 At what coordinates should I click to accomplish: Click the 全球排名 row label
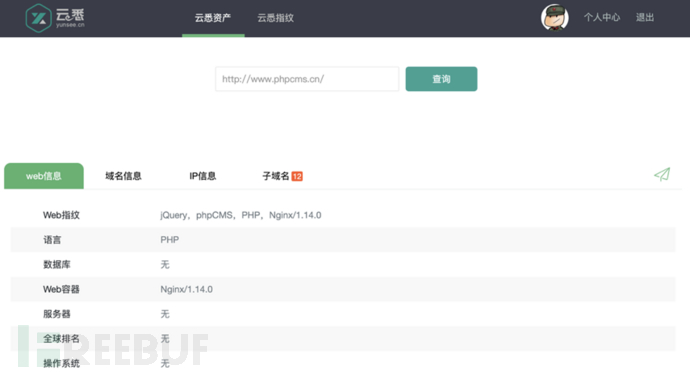point(61,338)
